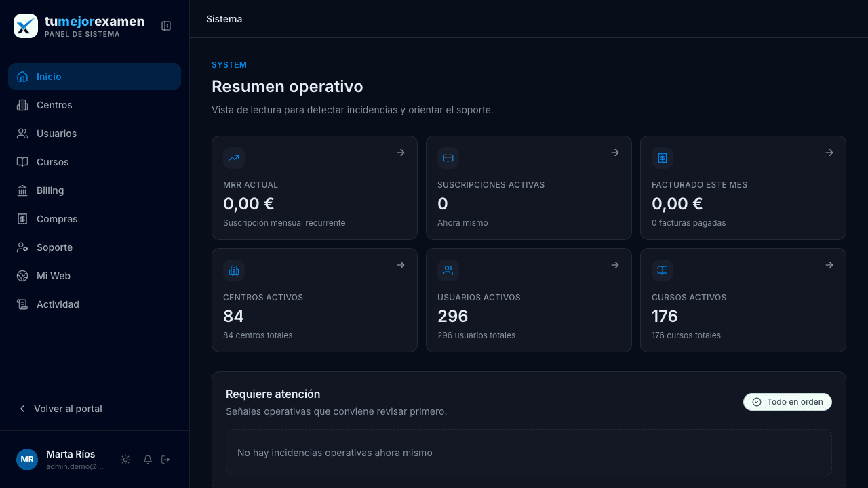Click the logout icon
The image size is (868, 488).
point(165,460)
